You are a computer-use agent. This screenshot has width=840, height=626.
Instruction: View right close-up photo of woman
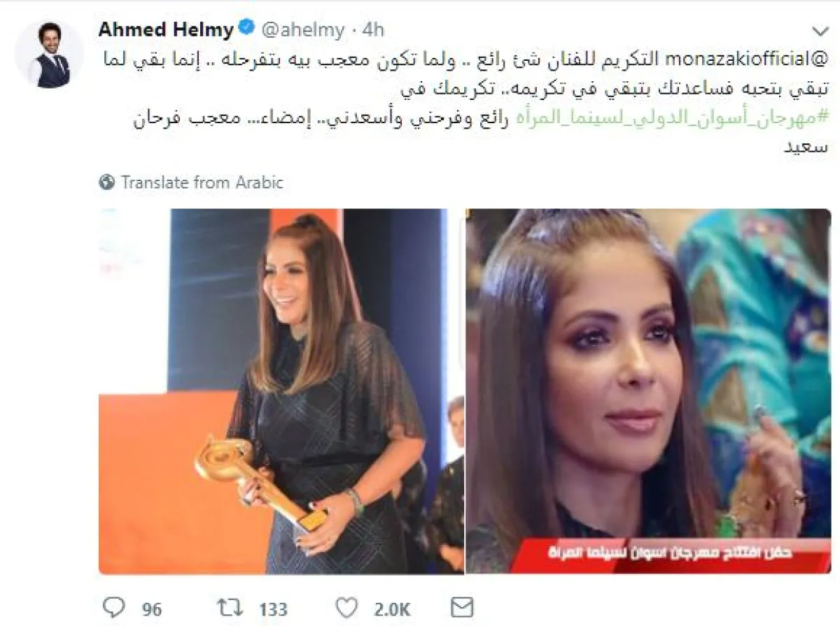[x=648, y=391]
